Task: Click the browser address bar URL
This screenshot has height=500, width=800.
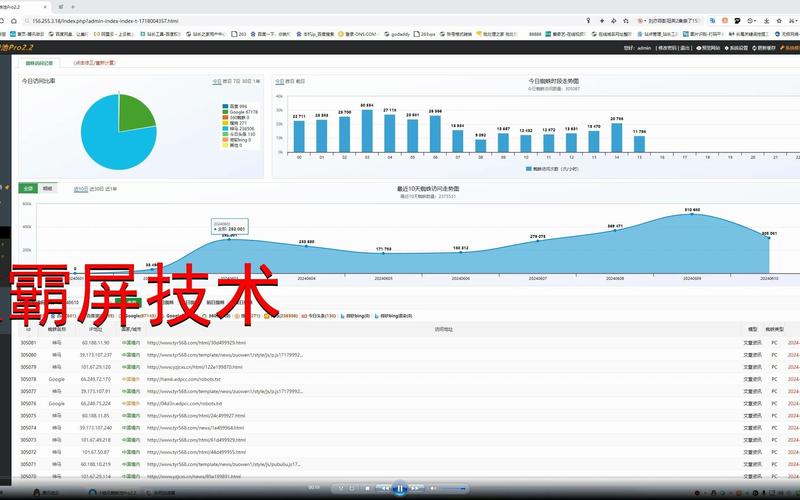Action: pyautogui.click(x=105, y=21)
